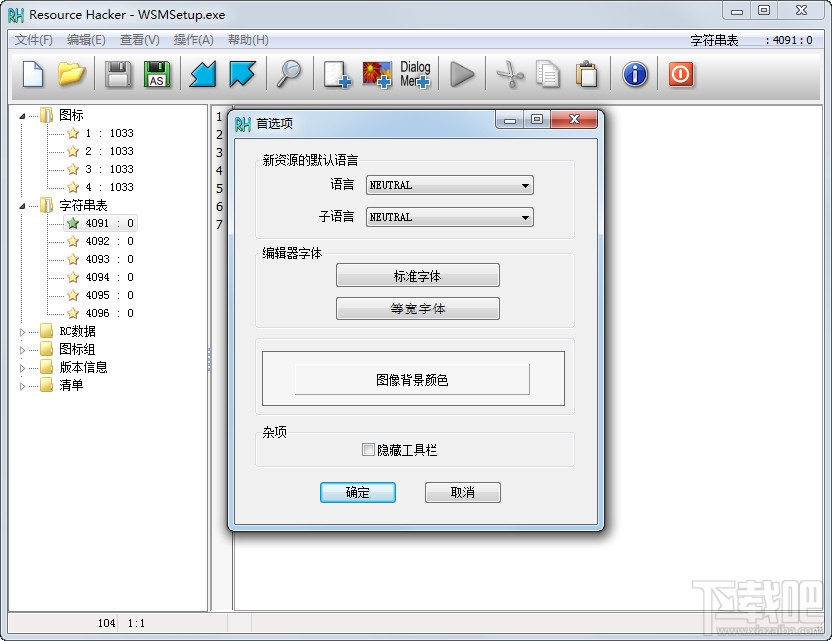Click the Dialog Merge toolbar icon
832x641 pixels.
(x=415, y=74)
